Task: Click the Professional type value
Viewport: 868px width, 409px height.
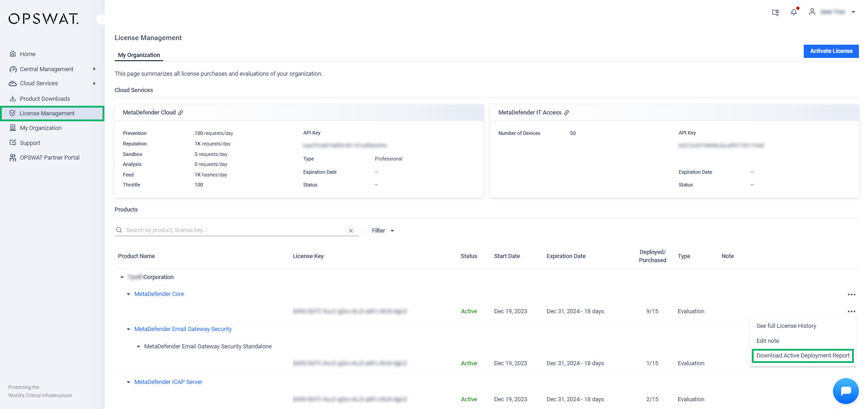Action: (389, 159)
